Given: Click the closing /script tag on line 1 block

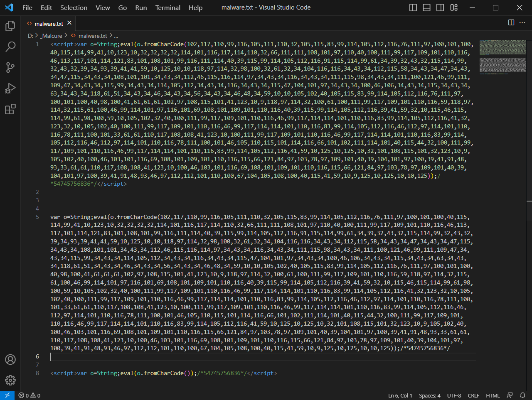Looking at the screenshot, I should 112,184.
